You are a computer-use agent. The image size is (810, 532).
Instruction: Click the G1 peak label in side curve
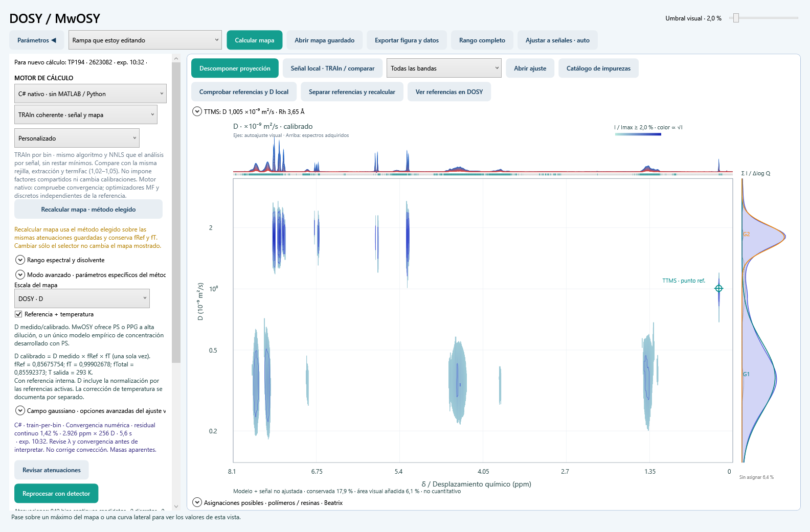pyautogui.click(x=747, y=374)
